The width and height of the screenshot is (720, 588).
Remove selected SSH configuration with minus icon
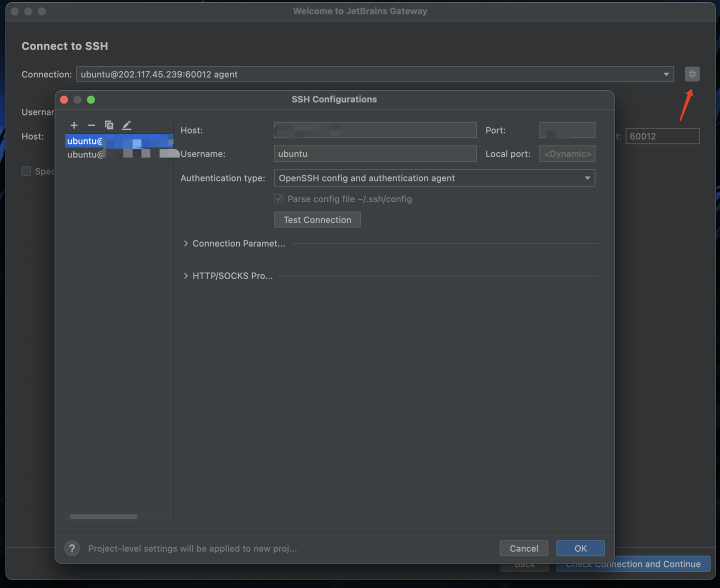click(x=91, y=125)
